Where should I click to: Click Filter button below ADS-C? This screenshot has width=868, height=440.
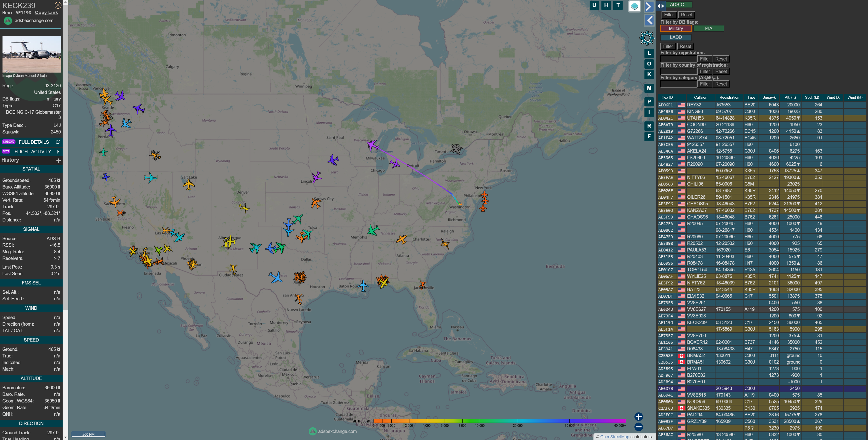(669, 15)
